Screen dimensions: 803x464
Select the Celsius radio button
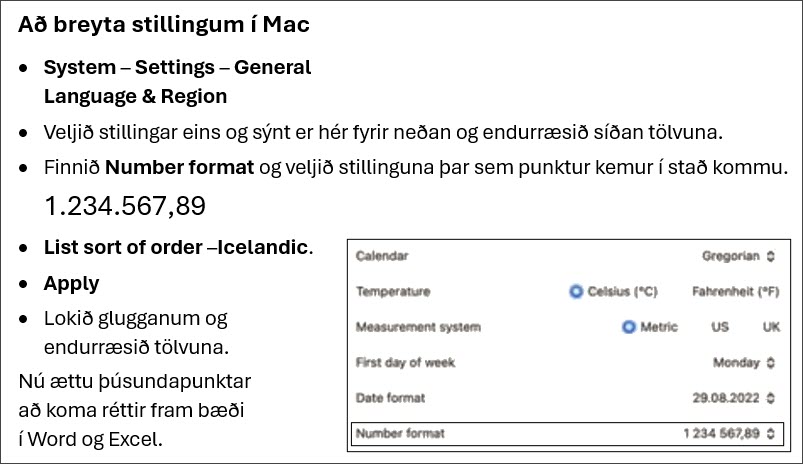tap(576, 291)
